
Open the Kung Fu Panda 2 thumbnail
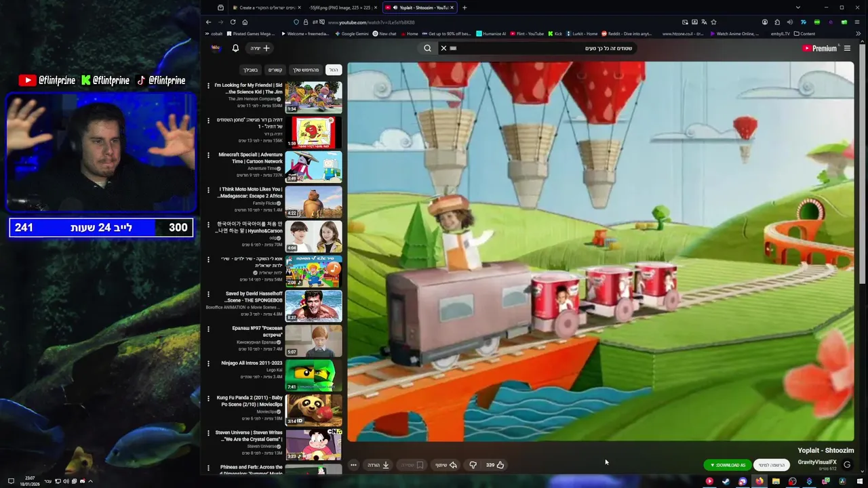click(313, 409)
